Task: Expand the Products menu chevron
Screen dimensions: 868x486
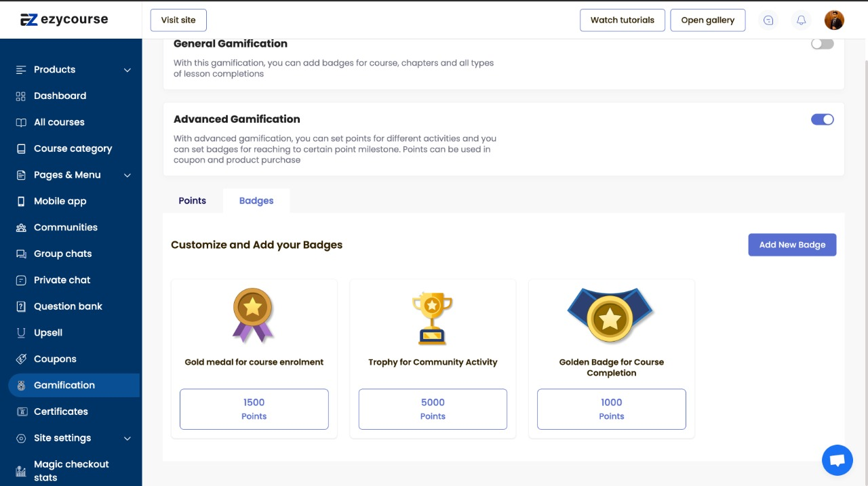Action: click(x=127, y=70)
